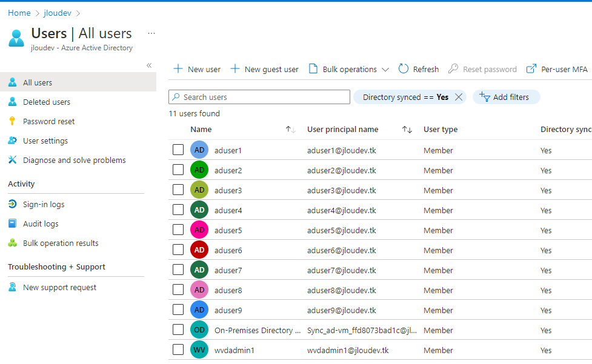Click Sync_ad-vm principal name cell
592x364 pixels.
coord(362,331)
